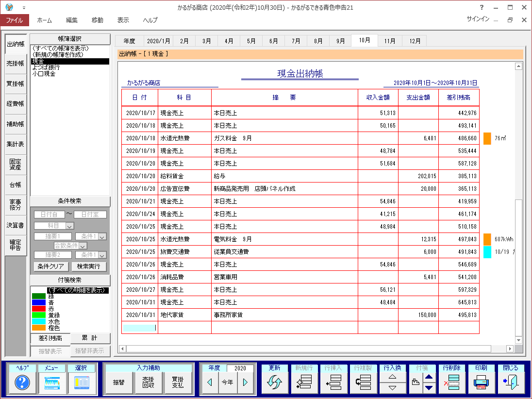Click the 振替 input assist button
Screen dimensions: 532x399
coord(119,382)
